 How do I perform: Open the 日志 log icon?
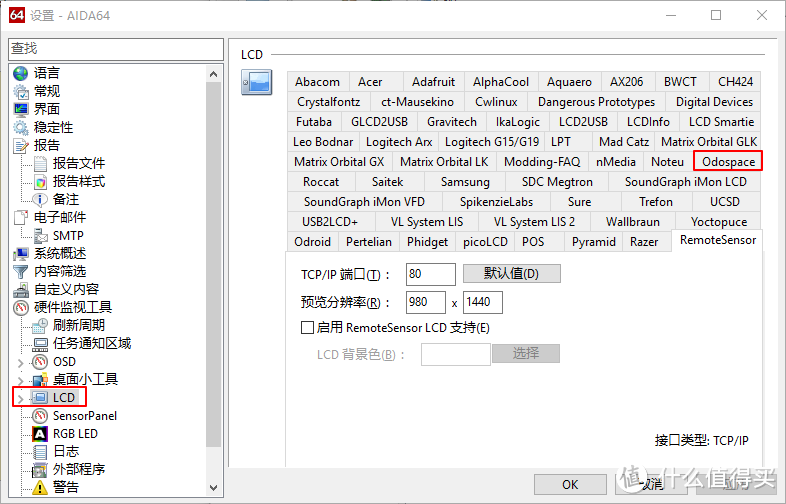pos(40,452)
